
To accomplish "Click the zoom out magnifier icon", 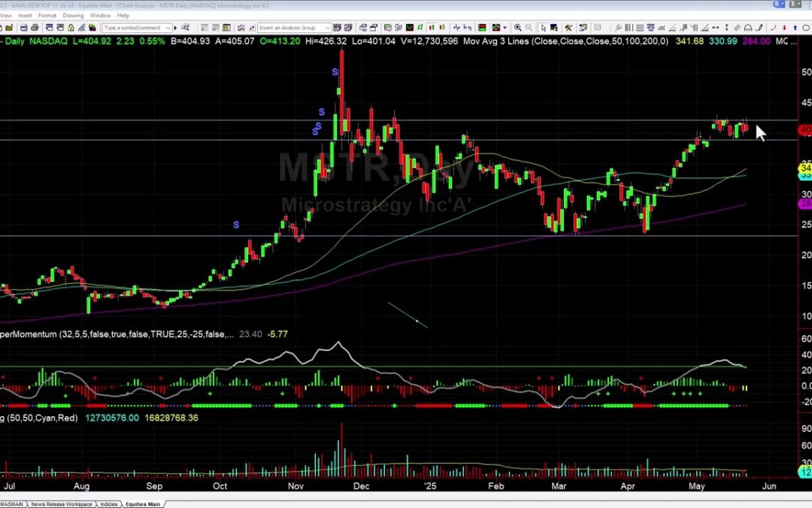I will pyautogui.click(x=529, y=28).
